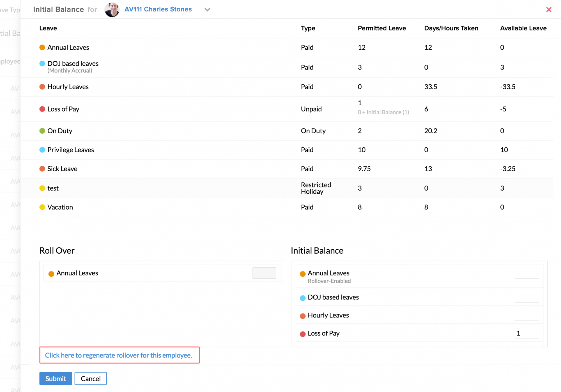Click Charles Stones profile photo
The height and width of the screenshot is (392, 561).
112,10
